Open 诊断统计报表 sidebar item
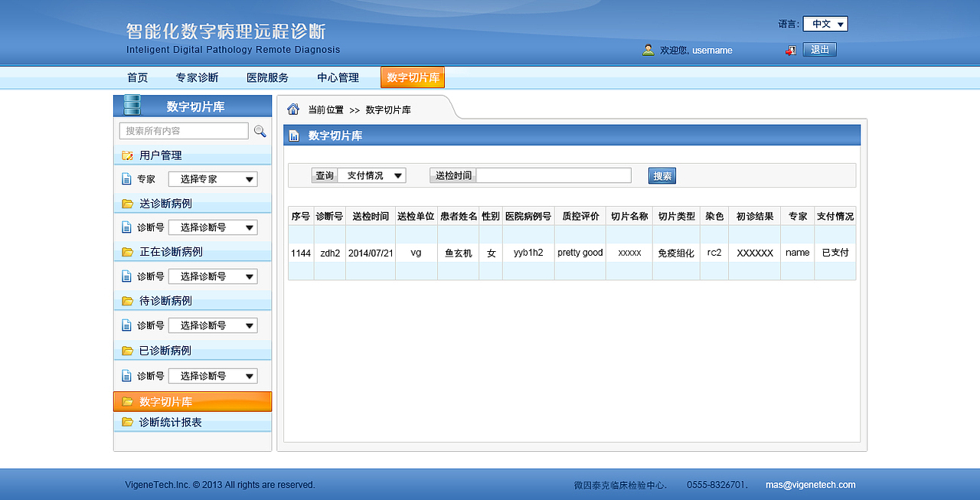Image resolution: width=980 pixels, height=500 pixels. (192, 422)
